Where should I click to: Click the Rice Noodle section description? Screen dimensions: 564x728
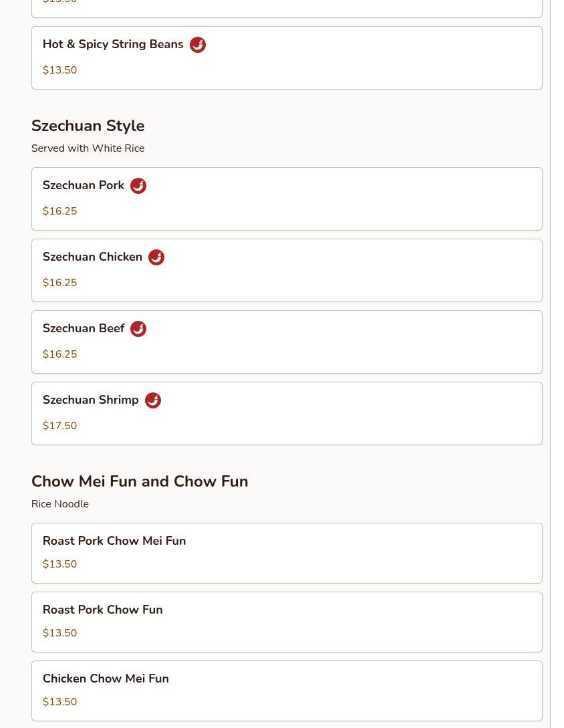pyautogui.click(x=60, y=504)
